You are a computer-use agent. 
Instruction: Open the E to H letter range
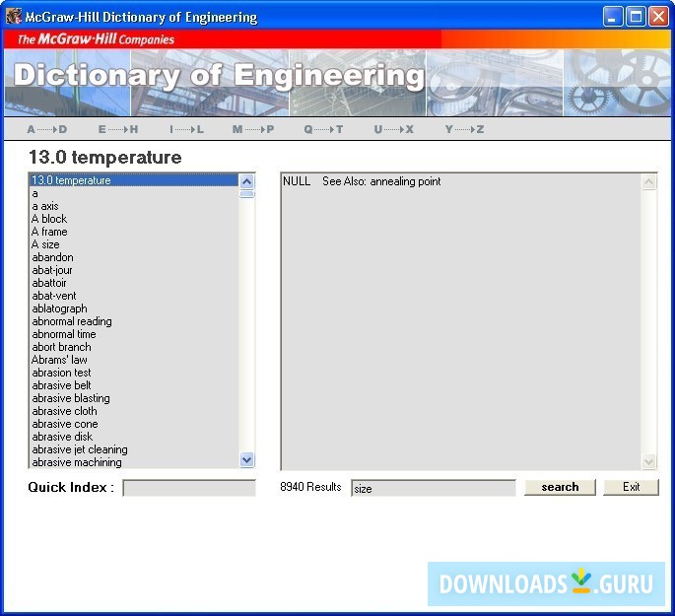point(118,129)
